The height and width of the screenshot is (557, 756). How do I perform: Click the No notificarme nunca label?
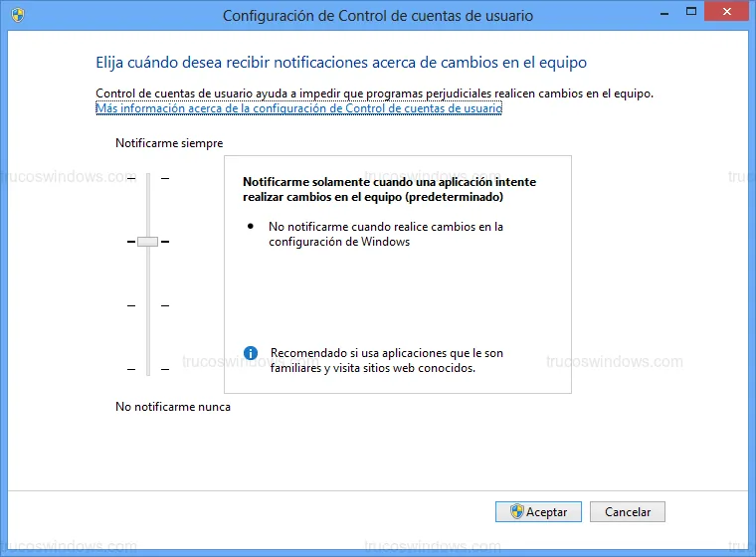point(173,407)
